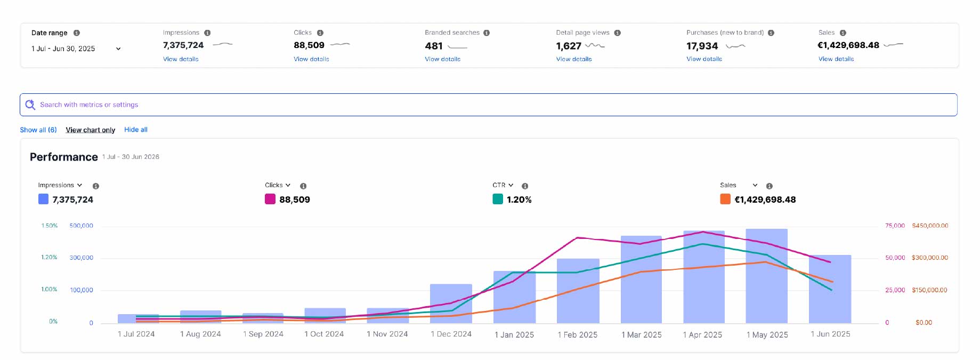Click the Impressions sparkline in summary bar
The height and width of the screenshot is (360, 980).
[x=223, y=44]
